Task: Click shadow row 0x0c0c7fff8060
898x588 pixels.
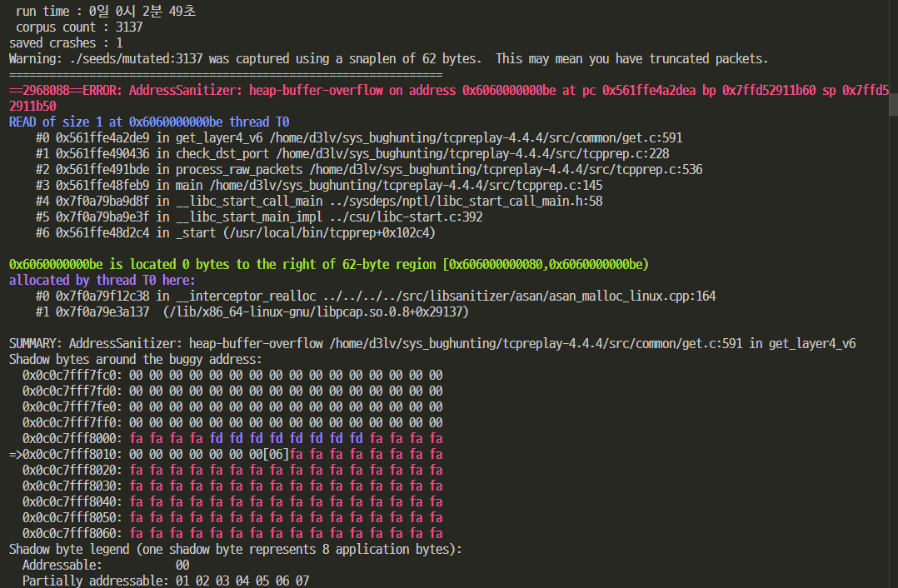Action: tap(232, 534)
